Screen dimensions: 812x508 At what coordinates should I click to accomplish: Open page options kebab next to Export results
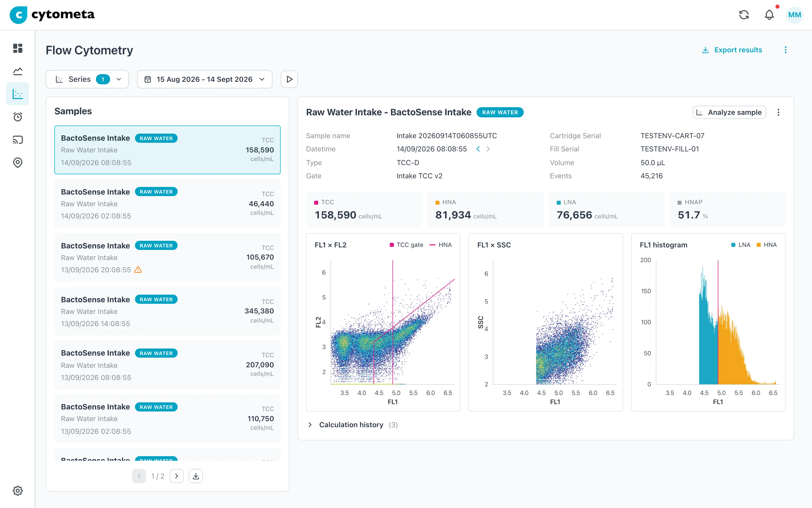pos(786,50)
